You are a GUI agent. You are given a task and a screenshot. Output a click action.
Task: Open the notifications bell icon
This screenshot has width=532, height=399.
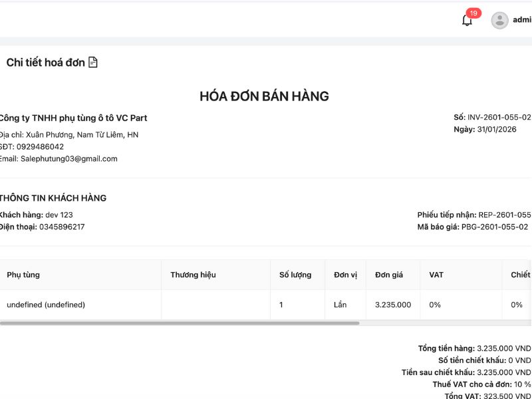pyautogui.click(x=467, y=21)
